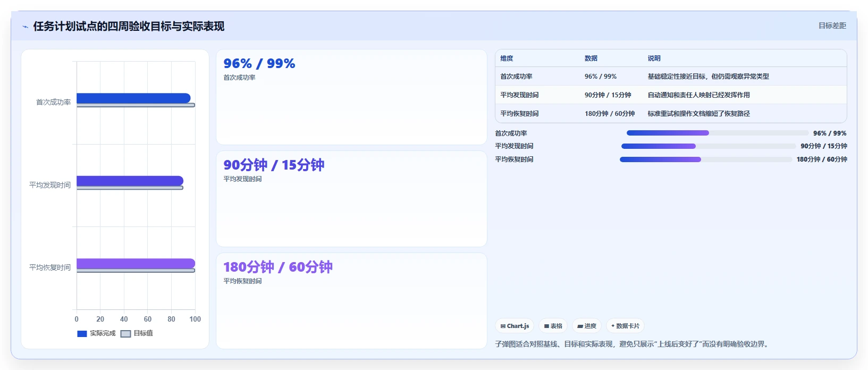The height and width of the screenshot is (370, 868).
Task: Click the note 标准重试和操作文档缩短了恢复路径
Action: coord(698,114)
